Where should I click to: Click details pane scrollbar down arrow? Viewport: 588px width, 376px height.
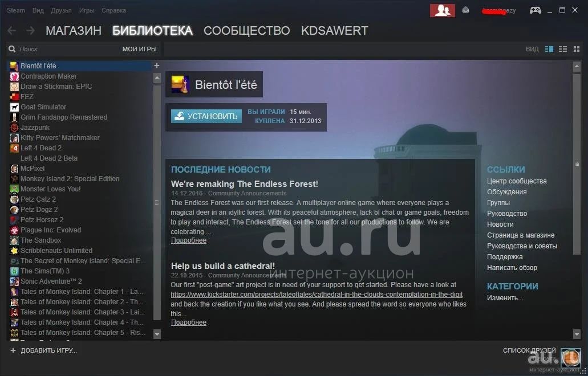coord(577,334)
